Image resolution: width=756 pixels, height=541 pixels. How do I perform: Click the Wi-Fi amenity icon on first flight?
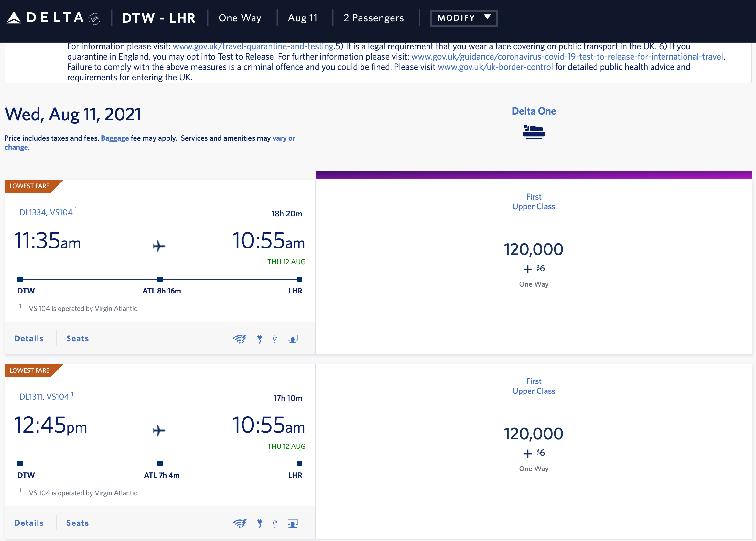240,338
